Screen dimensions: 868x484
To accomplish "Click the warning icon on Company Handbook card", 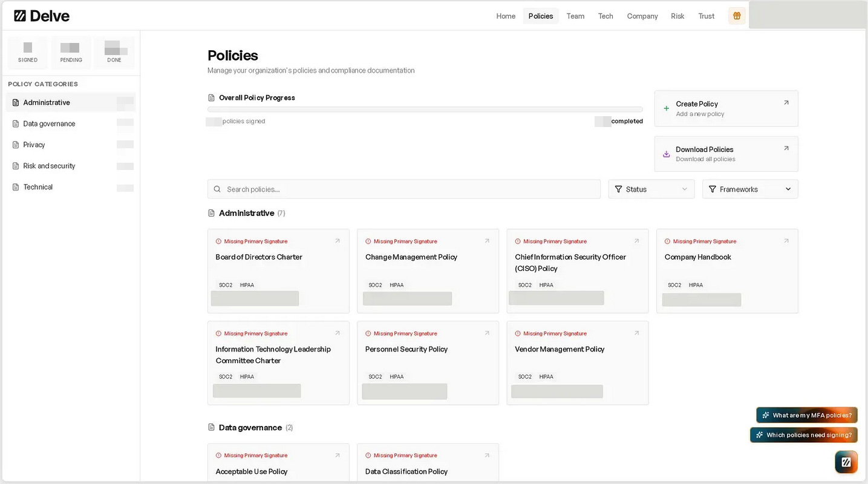I will click(667, 241).
